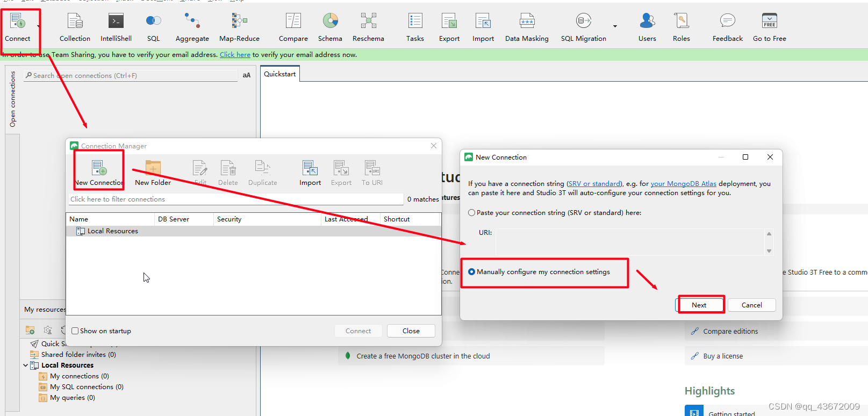Click Delete in Connection Manager toolbar
This screenshot has width=868, height=416.
pyautogui.click(x=228, y=173)
